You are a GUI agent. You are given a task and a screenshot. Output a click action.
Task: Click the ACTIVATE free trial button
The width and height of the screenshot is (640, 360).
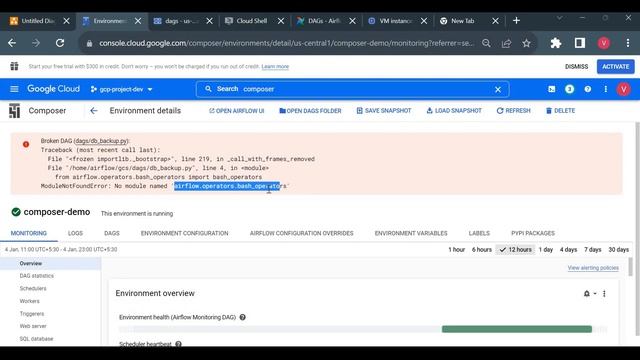[616, 67]
